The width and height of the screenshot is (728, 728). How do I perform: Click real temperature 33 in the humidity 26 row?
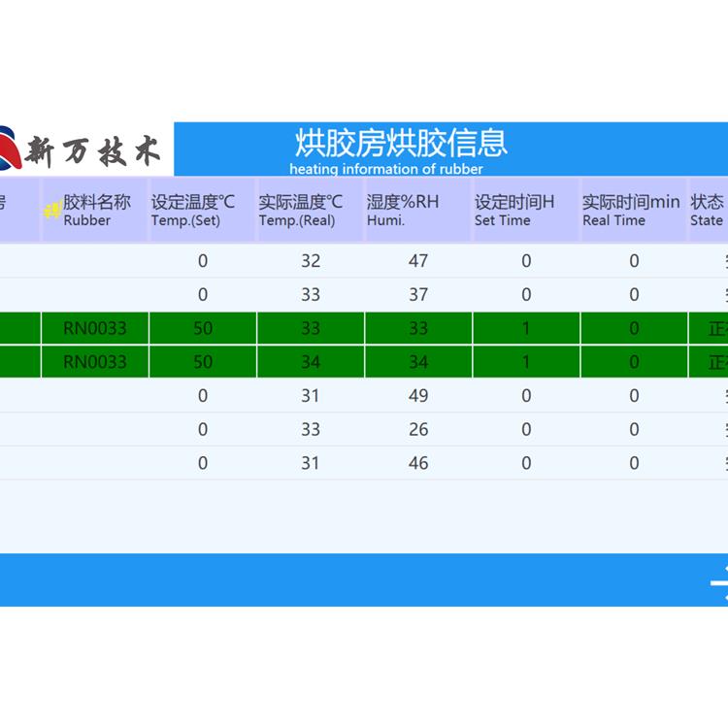click(311, 429)
